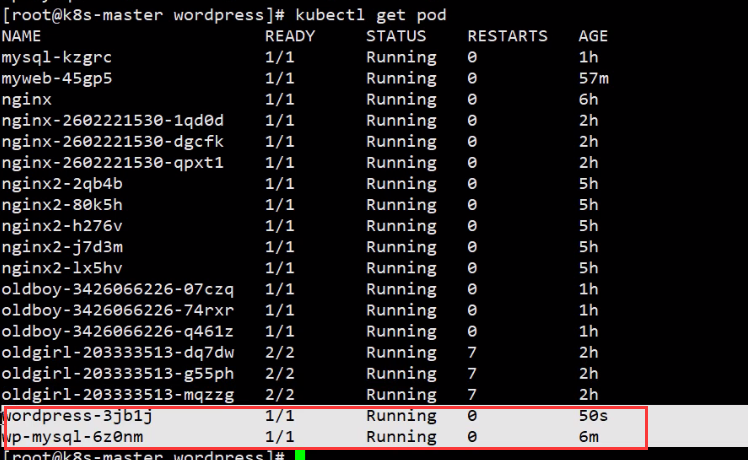Click the green terminal cursor
This screenshot has width=748, height=460.
coord(300,455)
